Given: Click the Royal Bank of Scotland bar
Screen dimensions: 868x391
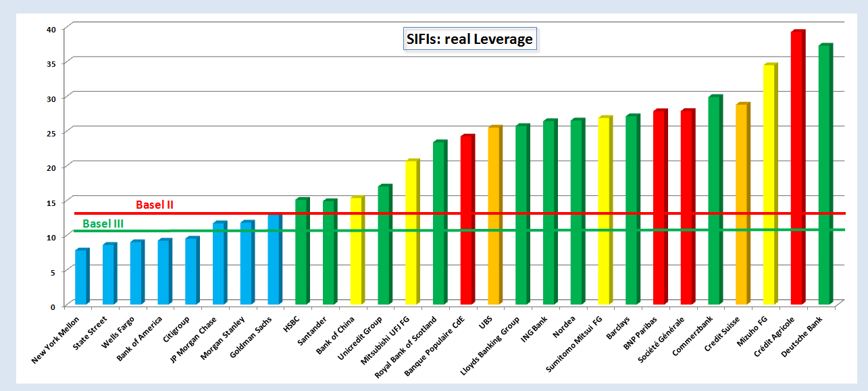Looking at the screenshot, I should 440,223.
